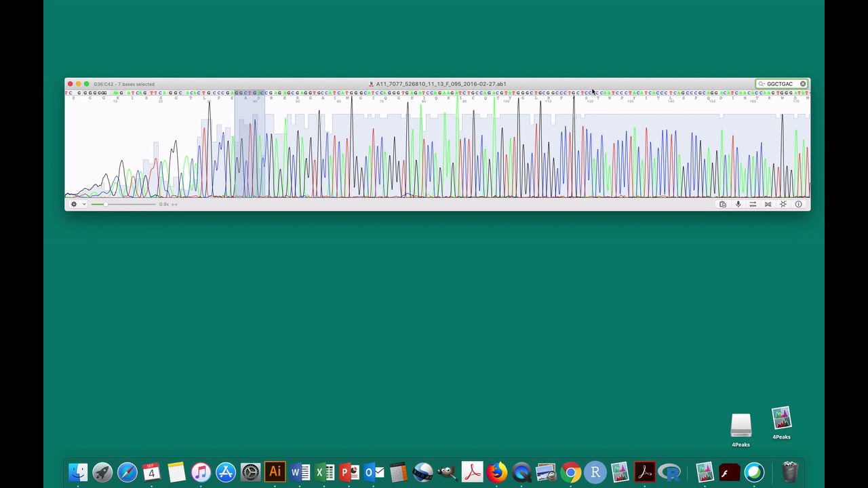Click the reverse complement arrows icon
The image size is (868, 488).
point(753,204)
